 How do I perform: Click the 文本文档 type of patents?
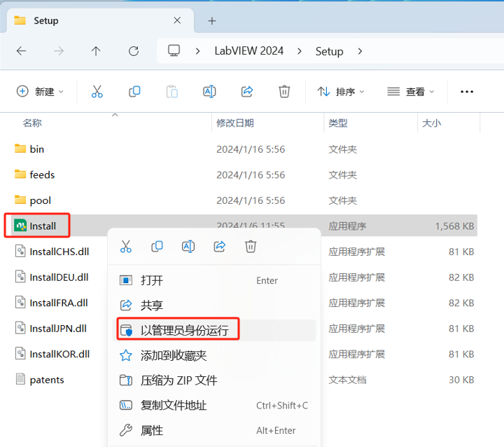click(347, 380)
